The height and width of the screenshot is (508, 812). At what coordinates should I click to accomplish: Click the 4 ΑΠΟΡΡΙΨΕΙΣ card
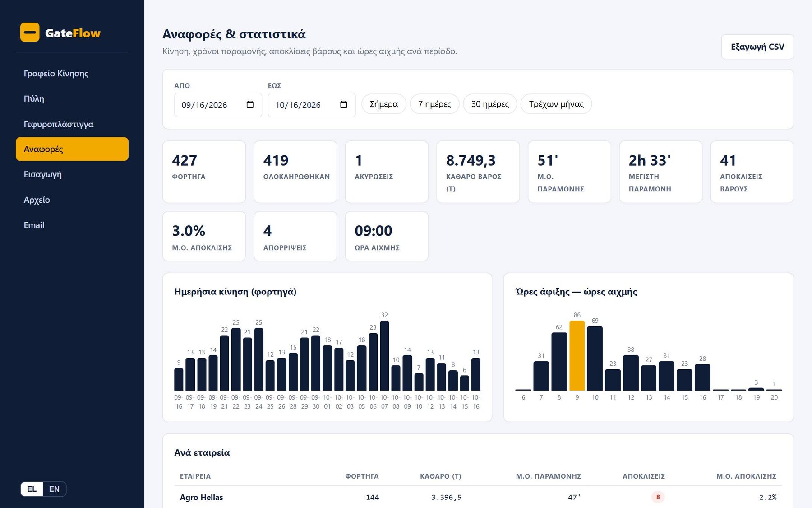coord(295,236)
